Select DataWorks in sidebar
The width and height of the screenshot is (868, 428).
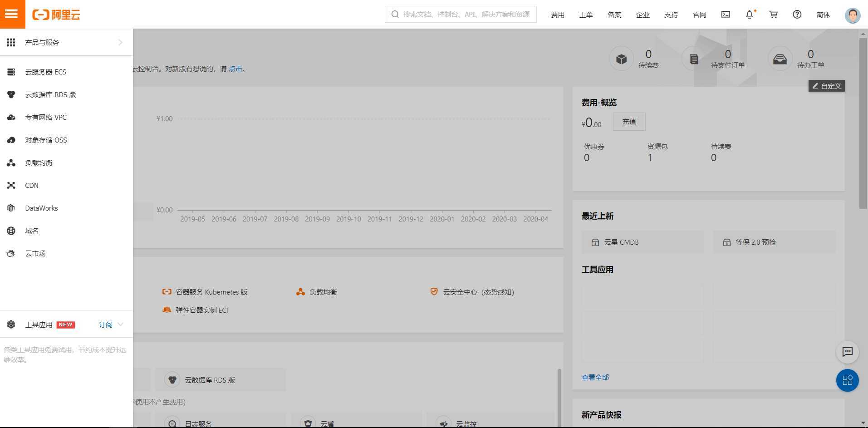(66, 208)
